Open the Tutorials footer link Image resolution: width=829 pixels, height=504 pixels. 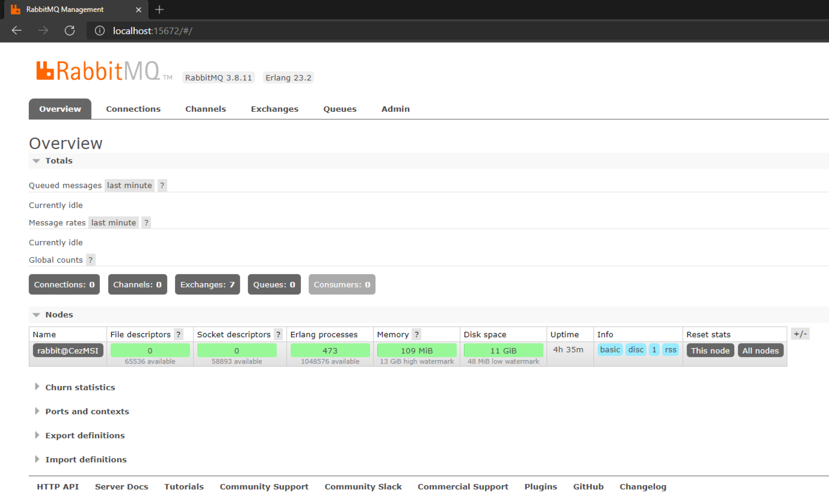(184, 487)
